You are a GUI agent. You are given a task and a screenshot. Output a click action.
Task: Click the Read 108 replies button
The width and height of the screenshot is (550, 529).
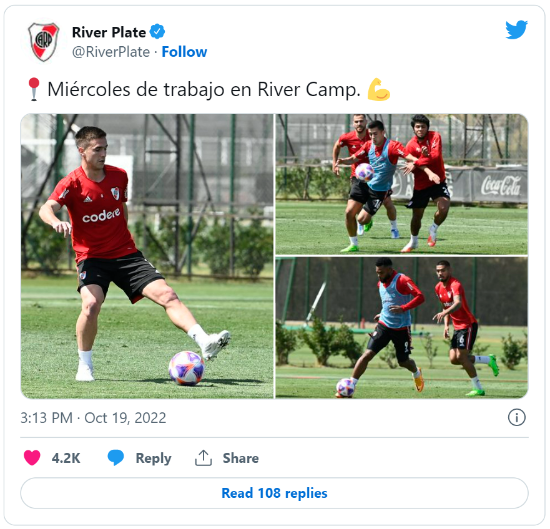pos(274,493)
